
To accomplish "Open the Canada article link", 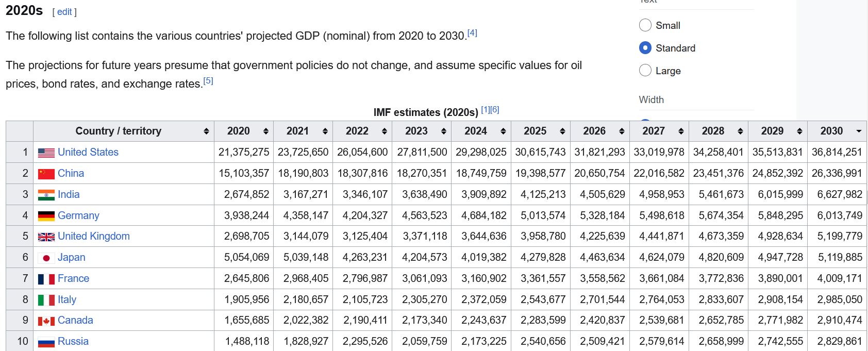I will (x=75, y=320).
